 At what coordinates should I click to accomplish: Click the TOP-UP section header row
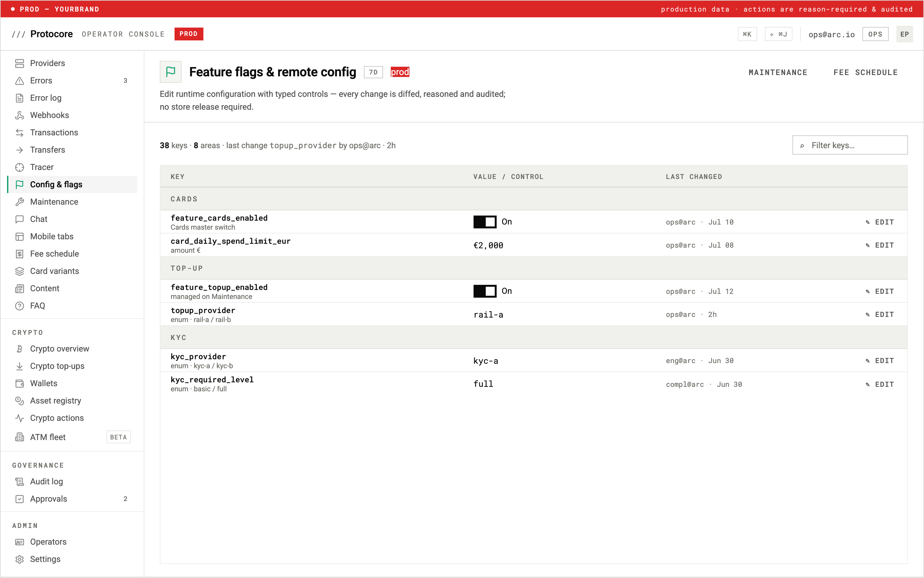(533, 268)
